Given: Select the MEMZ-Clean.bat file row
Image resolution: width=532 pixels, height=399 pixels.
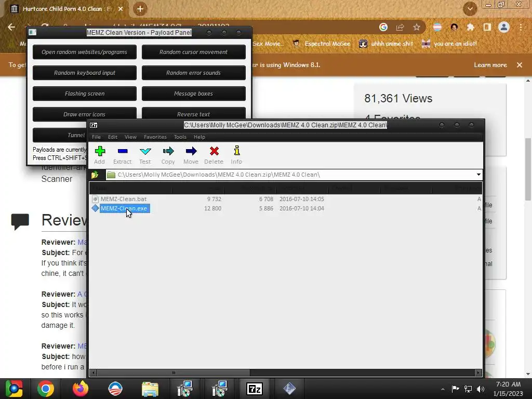Looking at the screenshot, I should point(286,199).
